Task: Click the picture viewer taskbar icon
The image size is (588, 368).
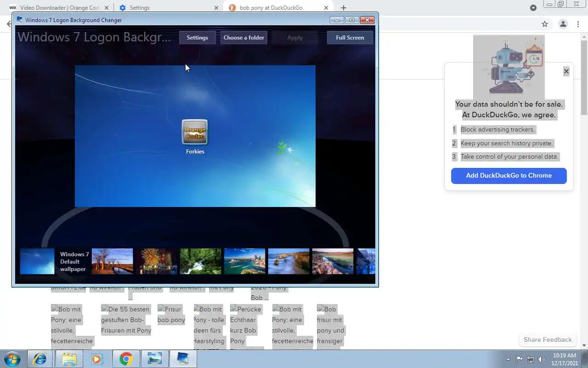Action: coord(154,359)
